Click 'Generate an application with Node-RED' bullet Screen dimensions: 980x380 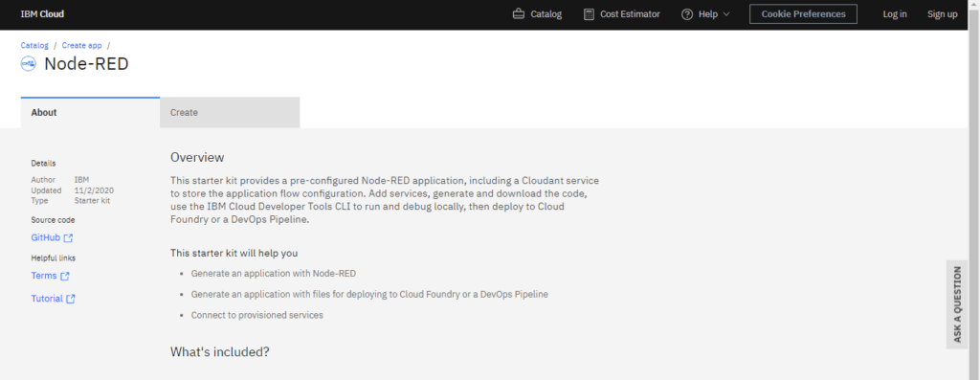click(274, 274)
